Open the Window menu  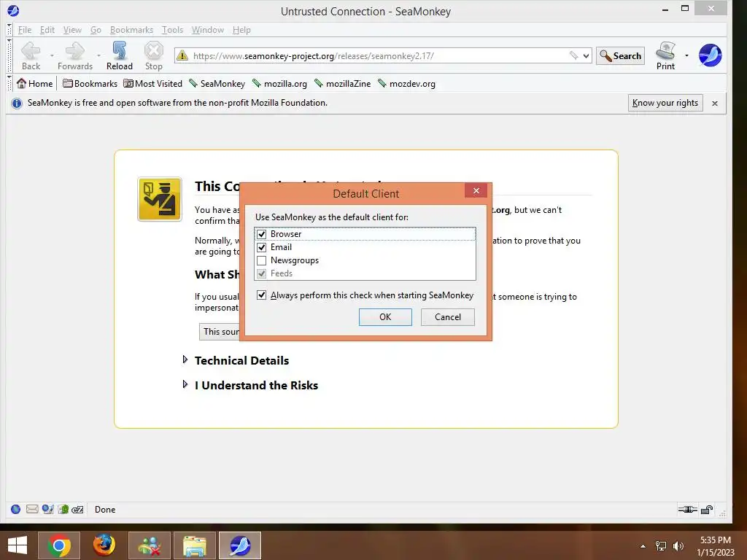tap(208, 30)
